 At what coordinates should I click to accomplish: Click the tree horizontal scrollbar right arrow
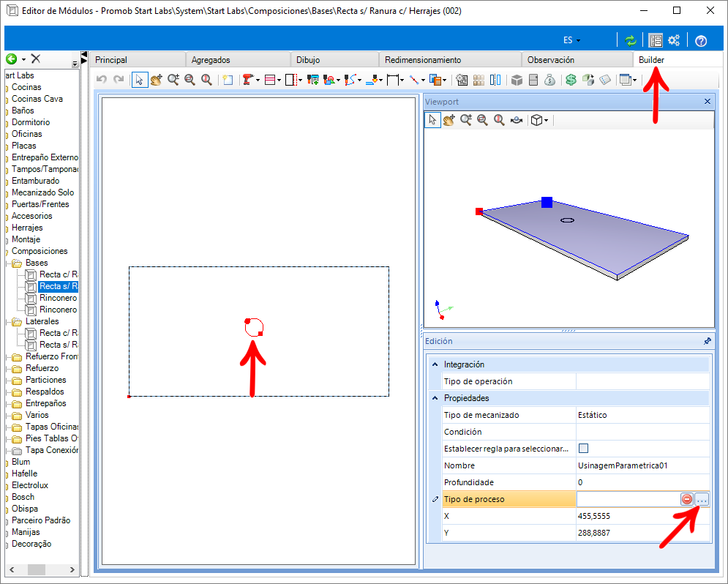coord(72,569)
